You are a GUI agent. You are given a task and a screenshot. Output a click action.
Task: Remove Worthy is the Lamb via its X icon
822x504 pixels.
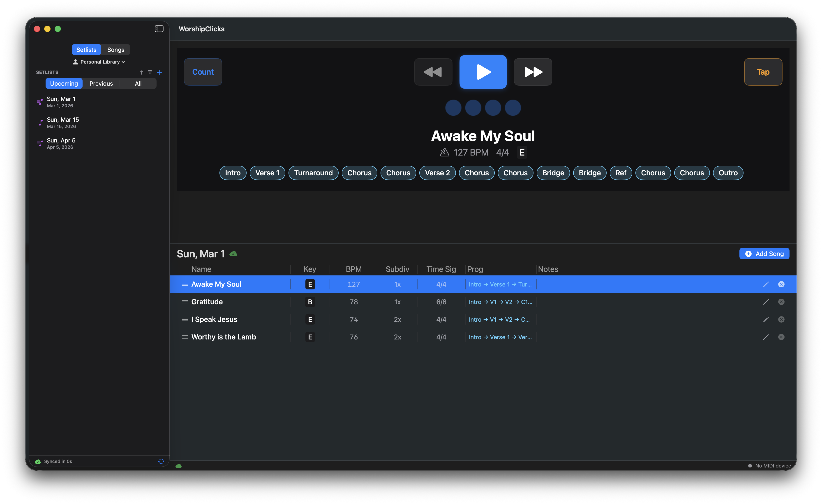[781, 337]
